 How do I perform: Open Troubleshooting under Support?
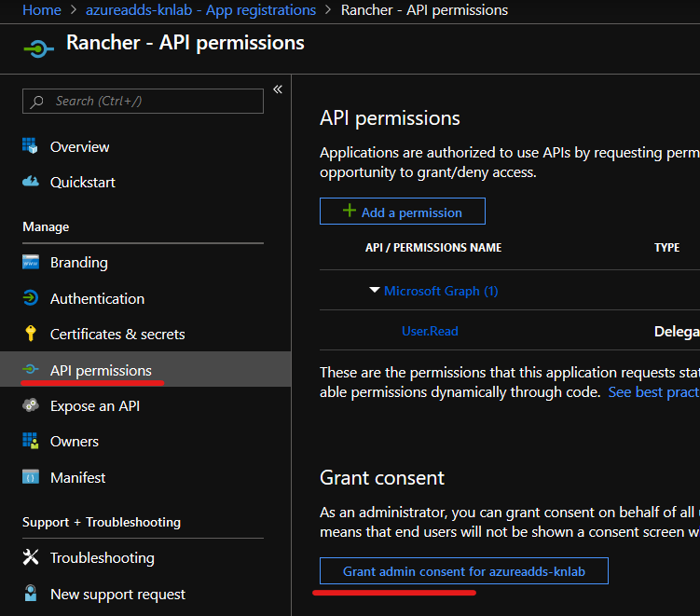pyautogui.click(x=103, y=557)
